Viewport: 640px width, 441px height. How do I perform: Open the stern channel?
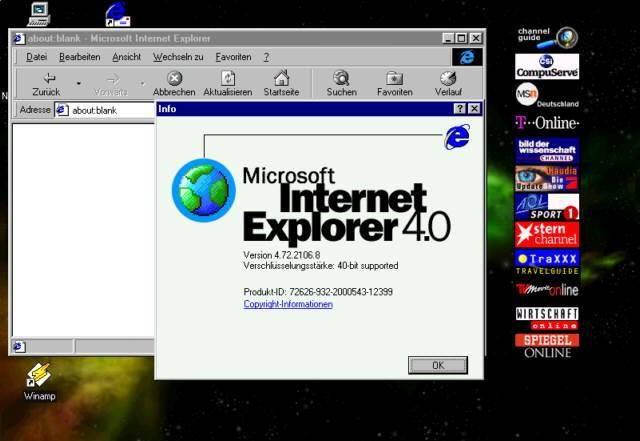tap(547, 234)
